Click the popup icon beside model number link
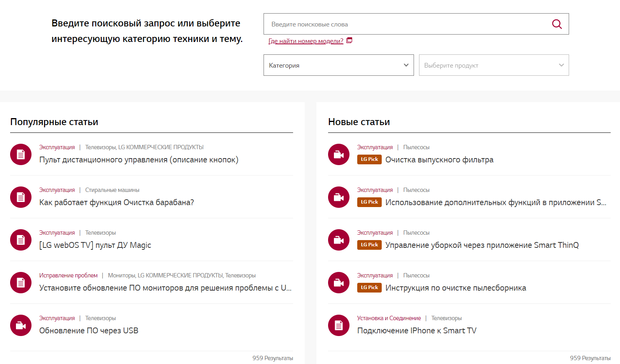The width and height of the screenshot is (620, 364). click(x=349, y=40)
